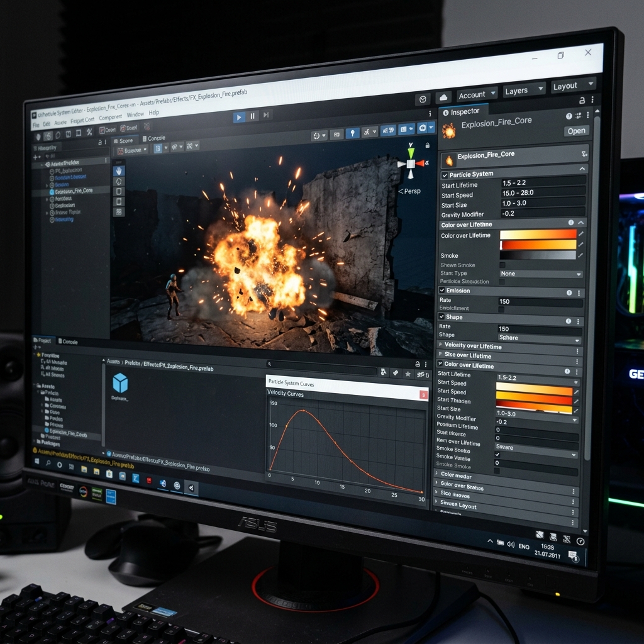
Task: Click the Step forward icon
Action: (x=266, y=115)
